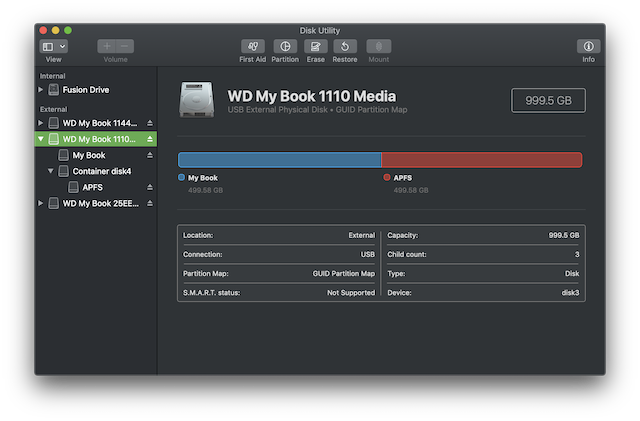Viewport: 640px width, 421px height.
Task: Open the View dropdown chevron
Action: 62,47
